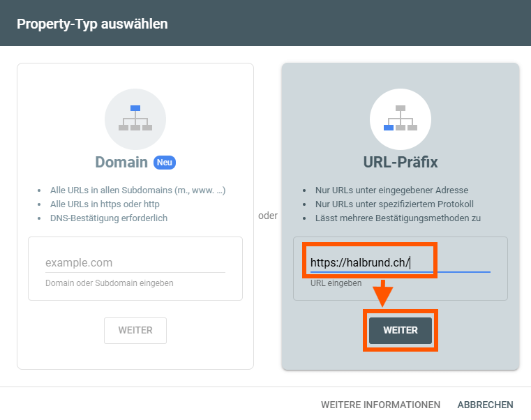Image resolution: width=531 pixels, height=420 pixels.
Task: Click the "Lässt mehrere Bestätigungsmethoden zu" bullet
Action: point(398,218)
